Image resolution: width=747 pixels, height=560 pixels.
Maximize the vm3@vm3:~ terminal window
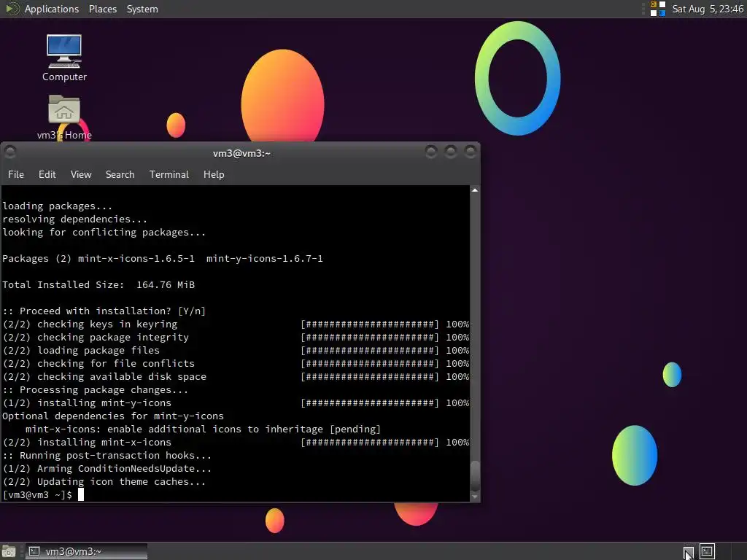451,152
